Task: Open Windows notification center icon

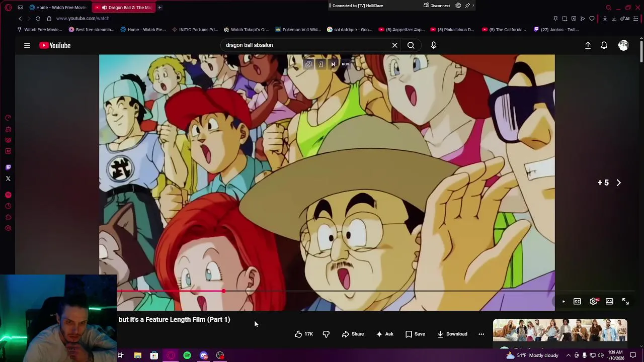Action: 633,355
